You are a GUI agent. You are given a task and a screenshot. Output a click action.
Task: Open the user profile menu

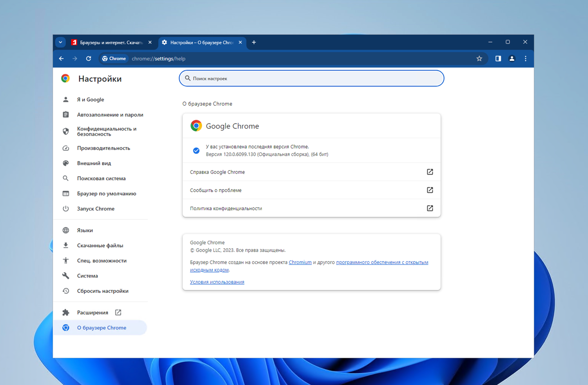pos(512,58)
